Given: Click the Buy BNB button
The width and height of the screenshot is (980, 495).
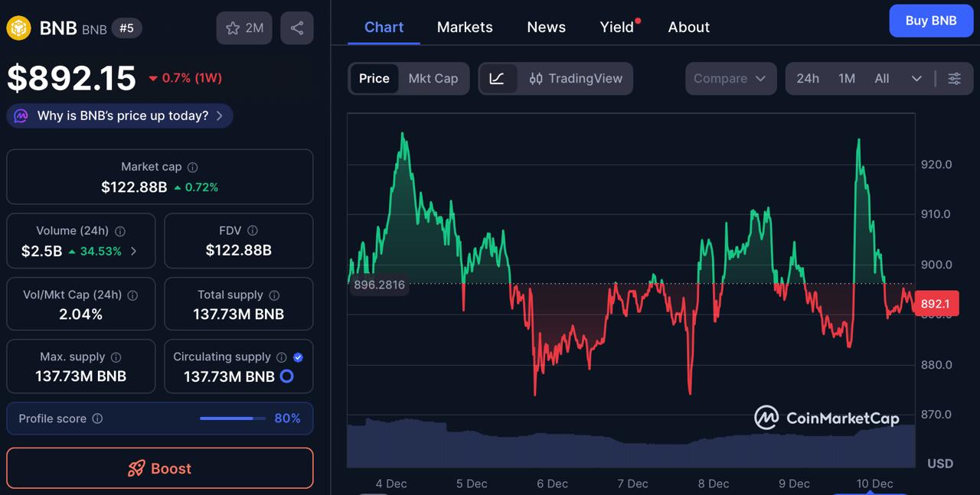Looking at the screenshot, I should pyautogui.click(x=931, y=21).
